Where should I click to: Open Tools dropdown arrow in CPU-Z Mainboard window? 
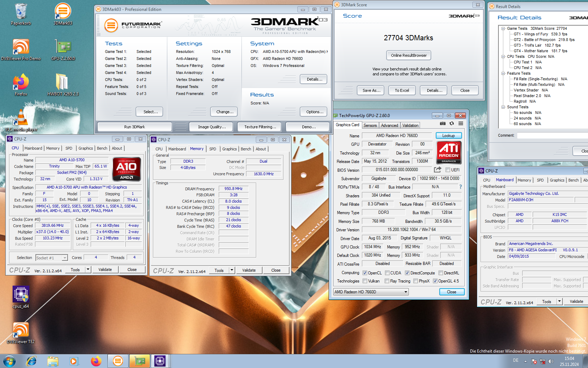(559, 301)
